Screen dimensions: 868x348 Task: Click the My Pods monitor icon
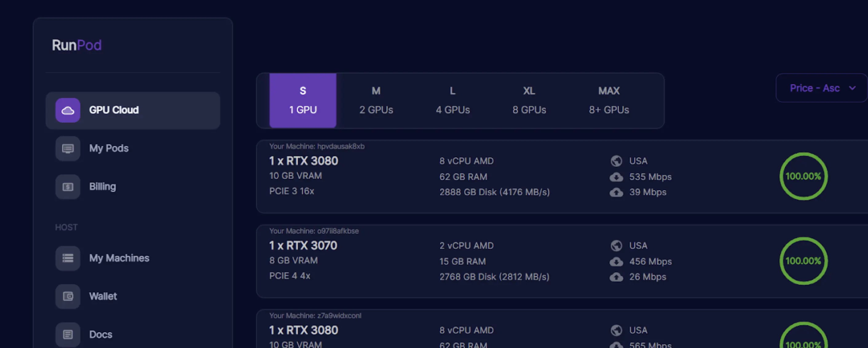68,149
